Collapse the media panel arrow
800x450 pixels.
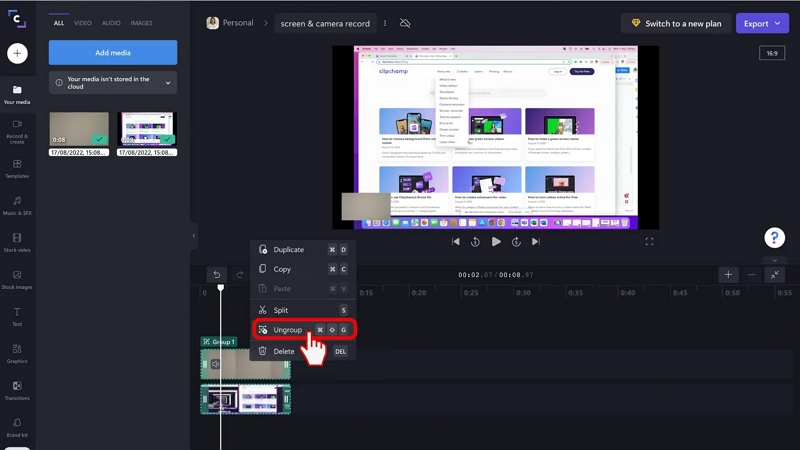pos(194,236)
